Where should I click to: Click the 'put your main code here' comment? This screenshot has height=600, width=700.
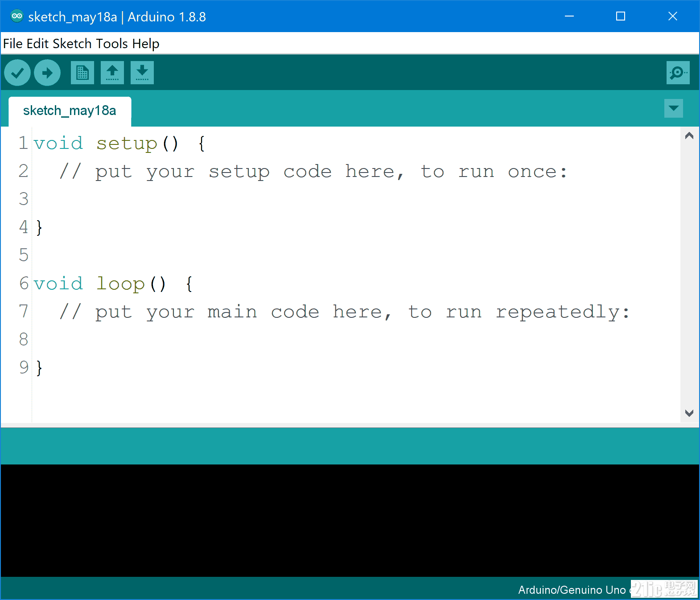345,312
